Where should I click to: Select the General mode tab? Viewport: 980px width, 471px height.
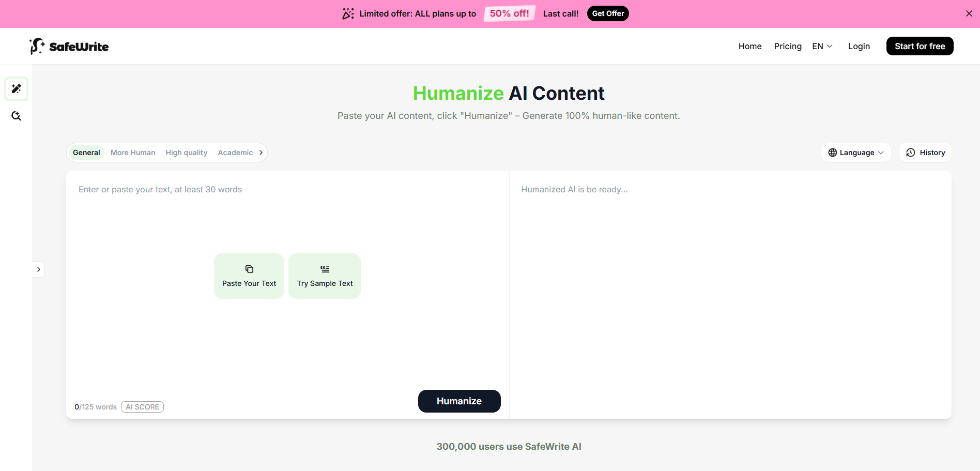86,153
